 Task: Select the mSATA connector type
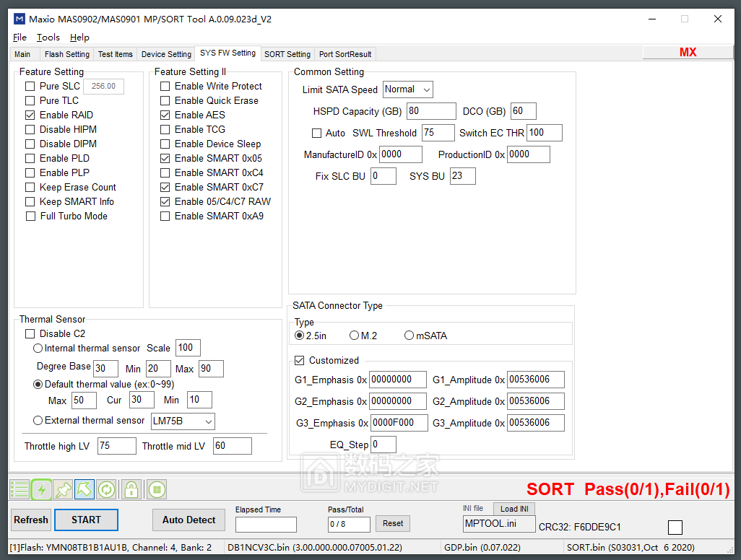tap(409, 336)
